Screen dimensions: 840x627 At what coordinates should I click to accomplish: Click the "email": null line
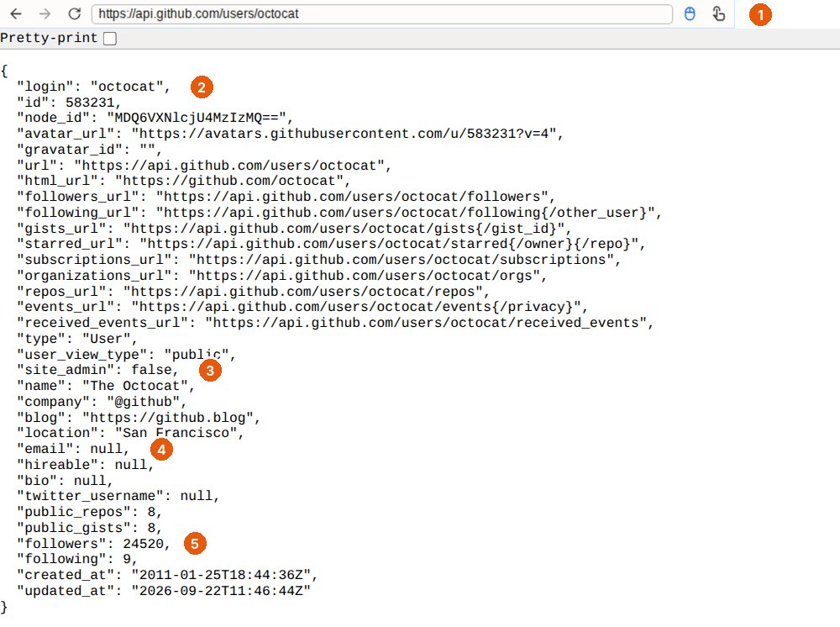(x=73, y=449)
